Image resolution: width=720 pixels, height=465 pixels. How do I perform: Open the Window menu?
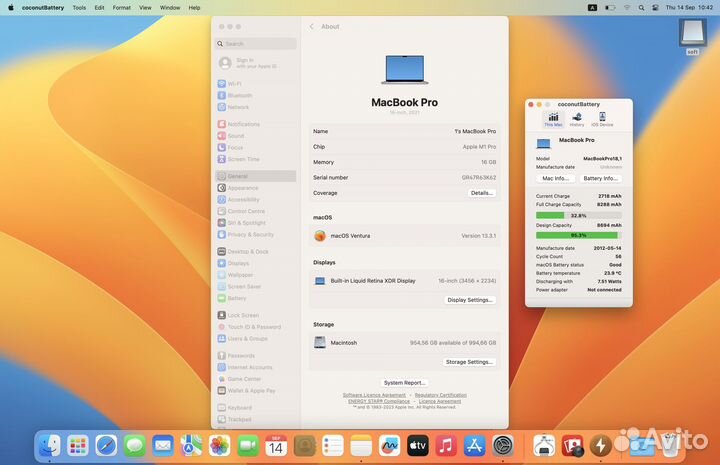click(x=170, y=8)
